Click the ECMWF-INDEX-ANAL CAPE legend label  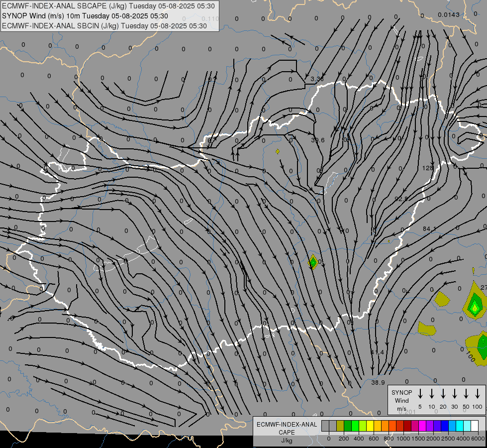[x=287, y=428]
